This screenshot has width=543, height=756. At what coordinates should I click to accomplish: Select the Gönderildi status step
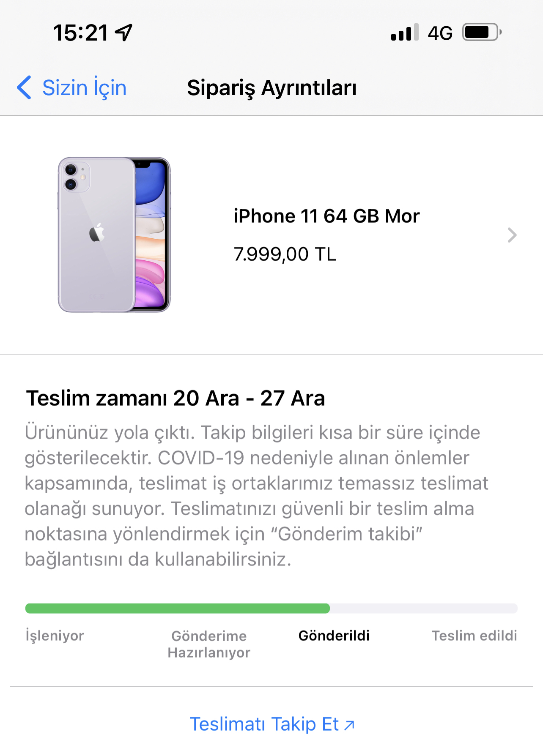click(334, 636)
